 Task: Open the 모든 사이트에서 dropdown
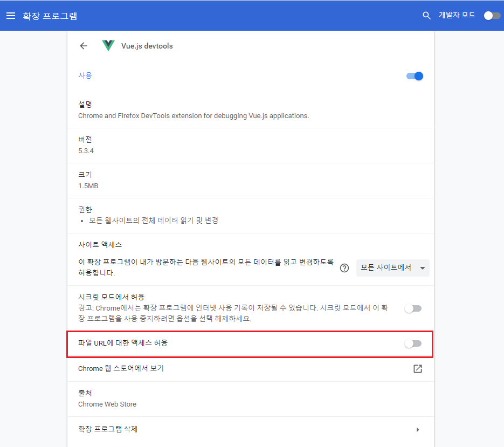click(392, 268)
